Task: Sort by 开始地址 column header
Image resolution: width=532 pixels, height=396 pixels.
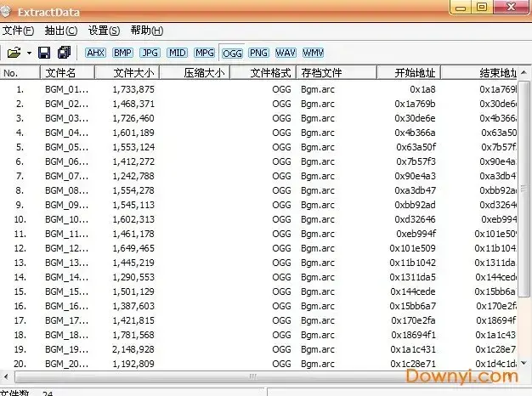Action: point(409,72)
